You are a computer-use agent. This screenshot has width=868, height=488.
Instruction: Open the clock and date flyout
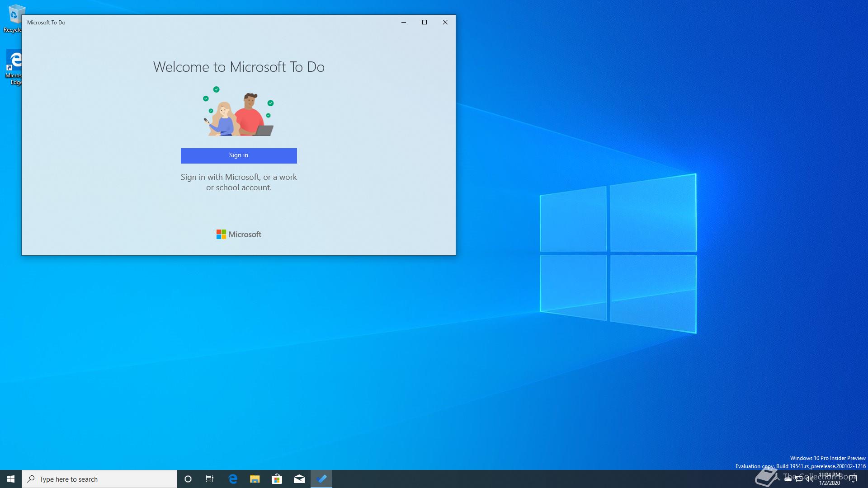830,479
